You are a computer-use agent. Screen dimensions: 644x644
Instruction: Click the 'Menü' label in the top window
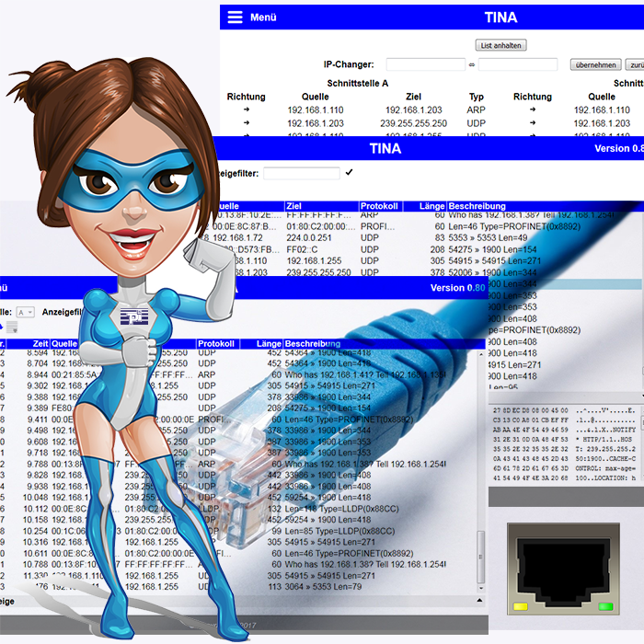(x=263, y=17)
